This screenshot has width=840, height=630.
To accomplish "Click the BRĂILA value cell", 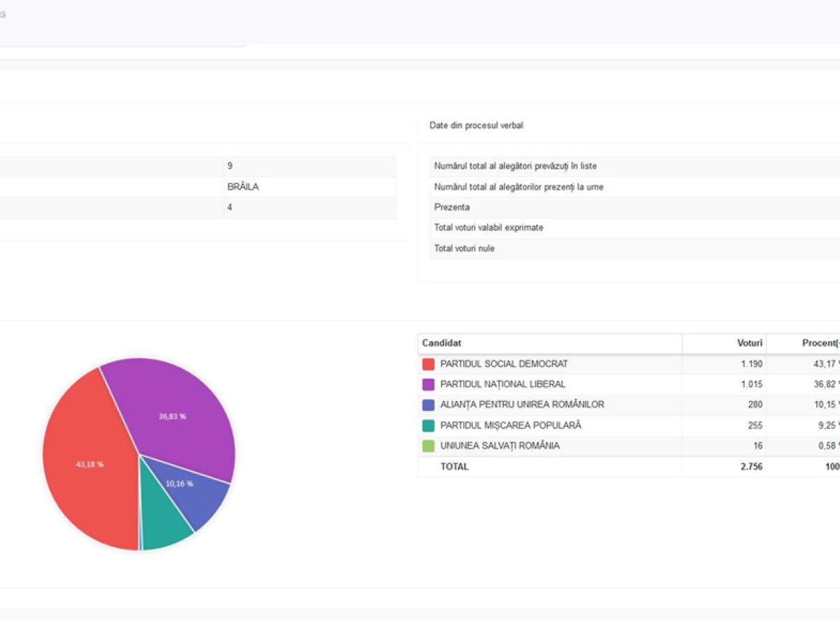I will (243, 187).
